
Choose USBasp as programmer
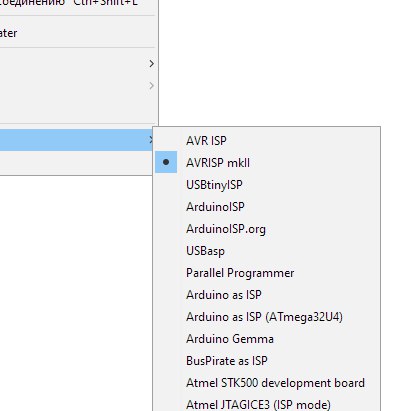pos(266,250)
